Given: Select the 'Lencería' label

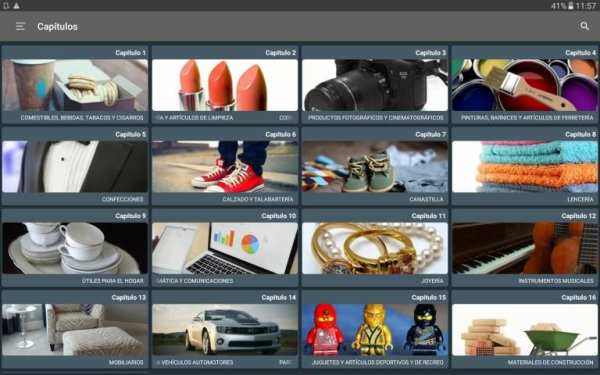Looking at the screenshot, I should pyautogui.click(x=580, y=199).
